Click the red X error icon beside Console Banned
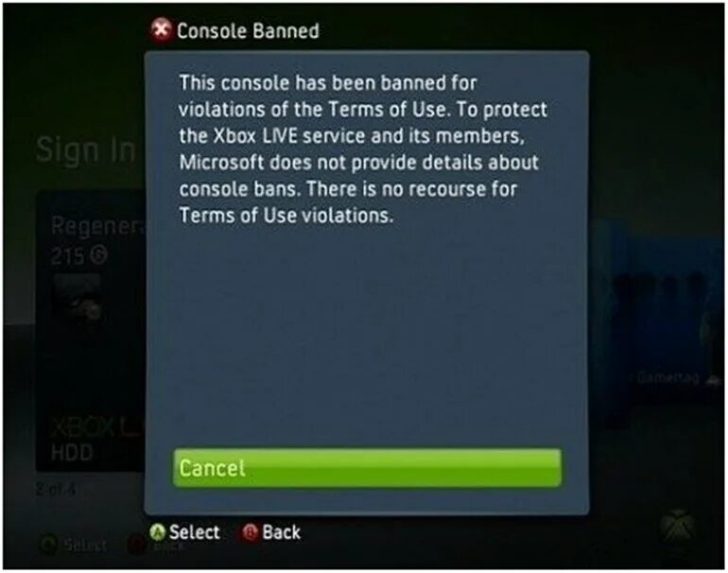This screenshot has height=573, width=728. pyautogui.click(x=161, y=31)
